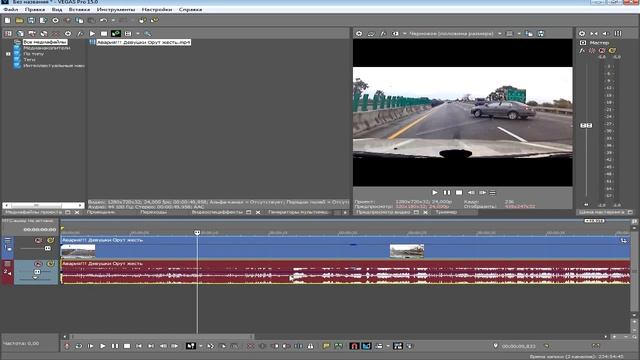Image resolution: width=640 pixels, height=360 pixels.
Task: Adjust audio track 2 volume slider
Action: [37, 272]
